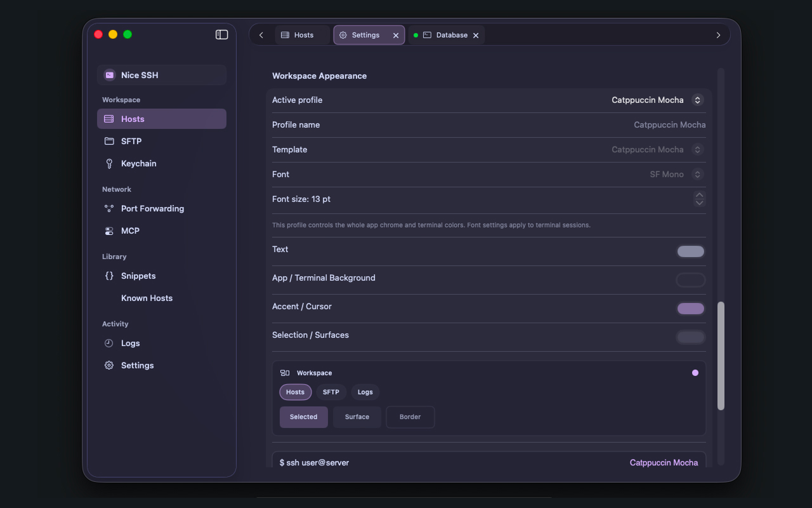The width and height of the screenshot is (812, 508).
Task: Go back with the left chevron
Action: pyautogui.click(x=261, y=35)
